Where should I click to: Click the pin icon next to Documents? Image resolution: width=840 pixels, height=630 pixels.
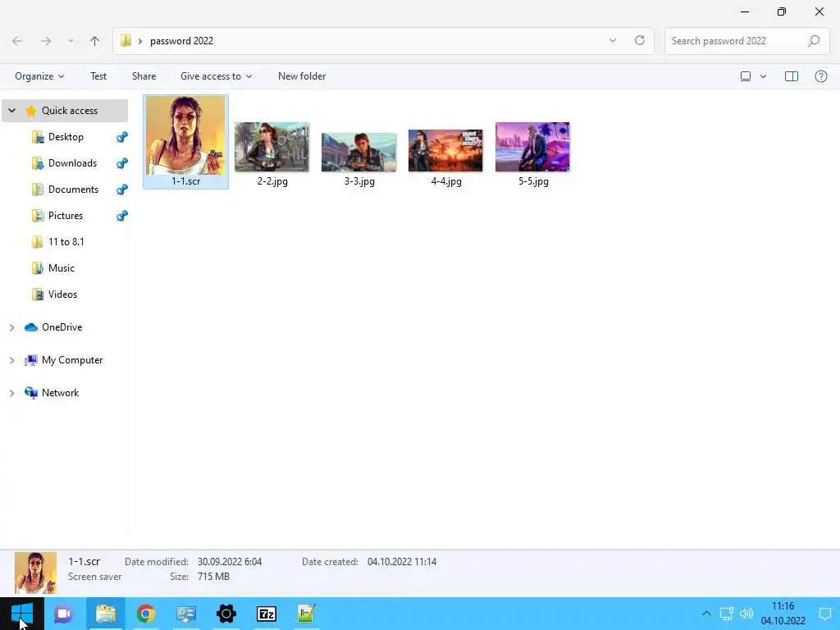pos(122,189)
